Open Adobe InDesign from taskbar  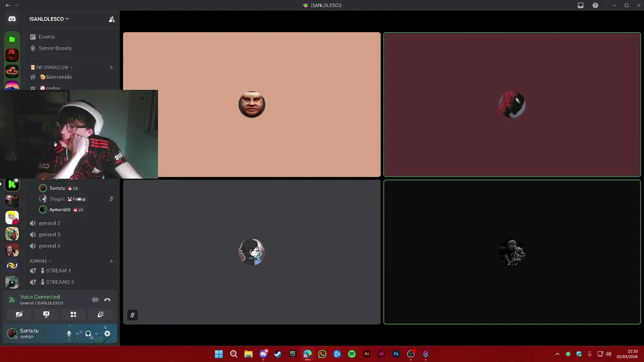(381, 354)
